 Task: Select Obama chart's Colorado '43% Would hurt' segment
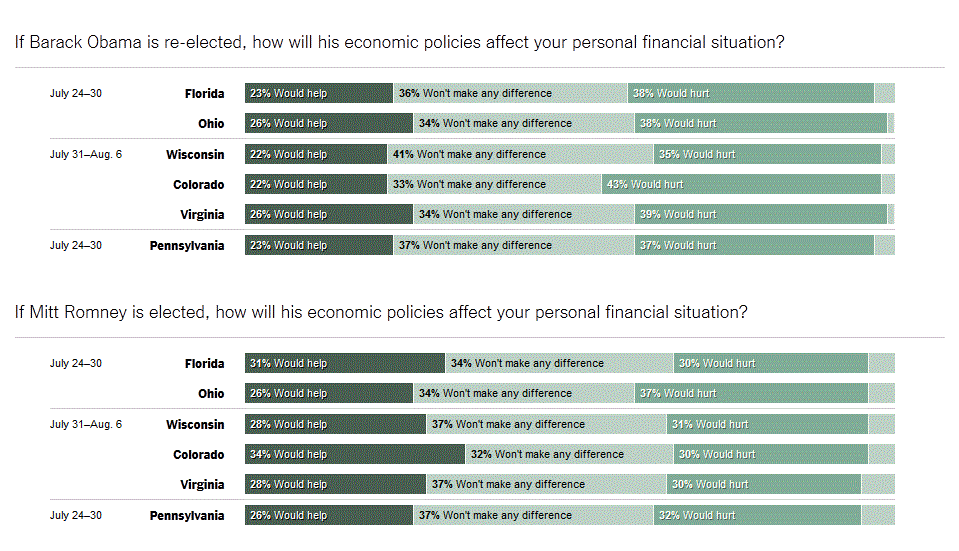pos(741,185)
